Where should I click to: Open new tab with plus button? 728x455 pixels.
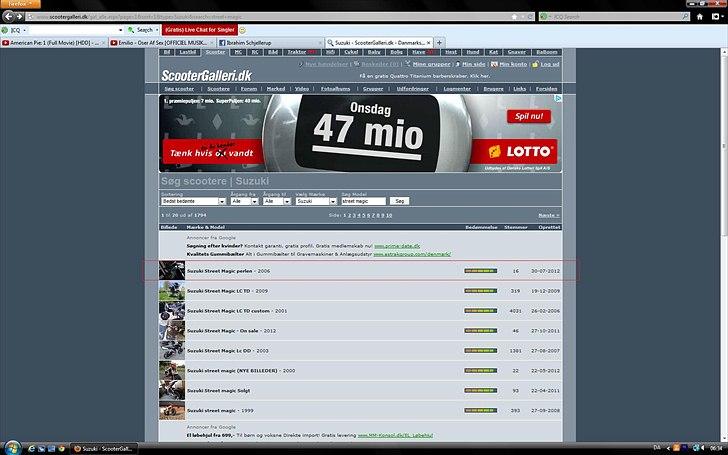tap(440, 43)
